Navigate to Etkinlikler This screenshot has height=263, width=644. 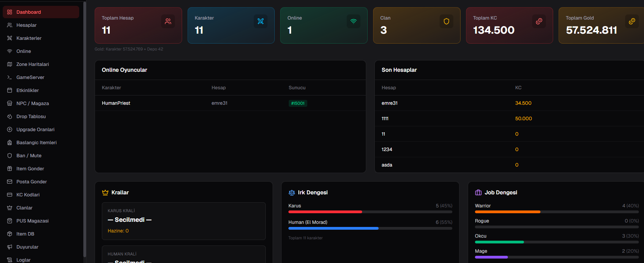41,90
